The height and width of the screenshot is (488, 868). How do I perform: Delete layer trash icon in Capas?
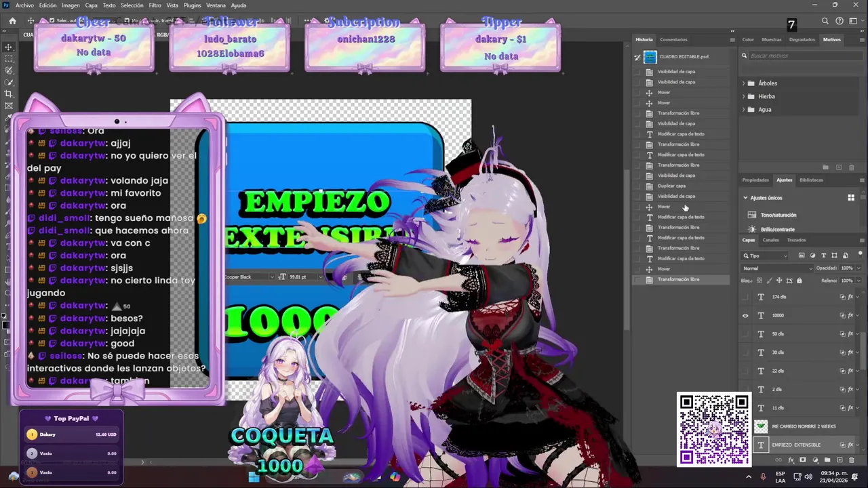[x=852, y=460]
